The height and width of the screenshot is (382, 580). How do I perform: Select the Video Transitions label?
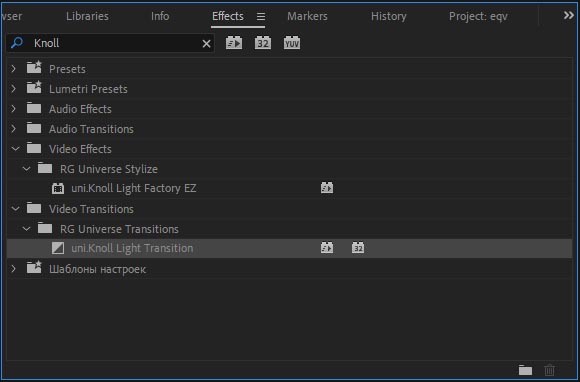coord(91,209)
